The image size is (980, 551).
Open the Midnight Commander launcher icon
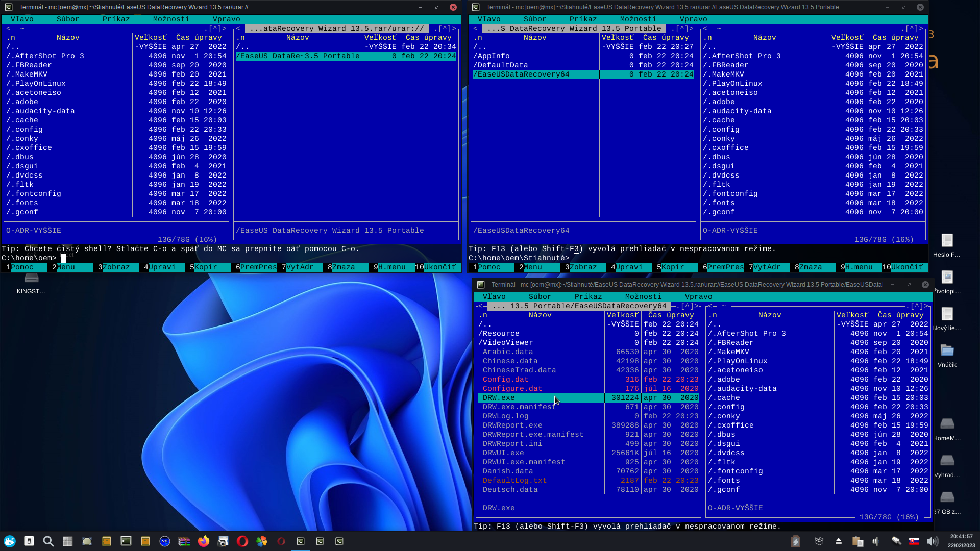click(x=165, y=541)
